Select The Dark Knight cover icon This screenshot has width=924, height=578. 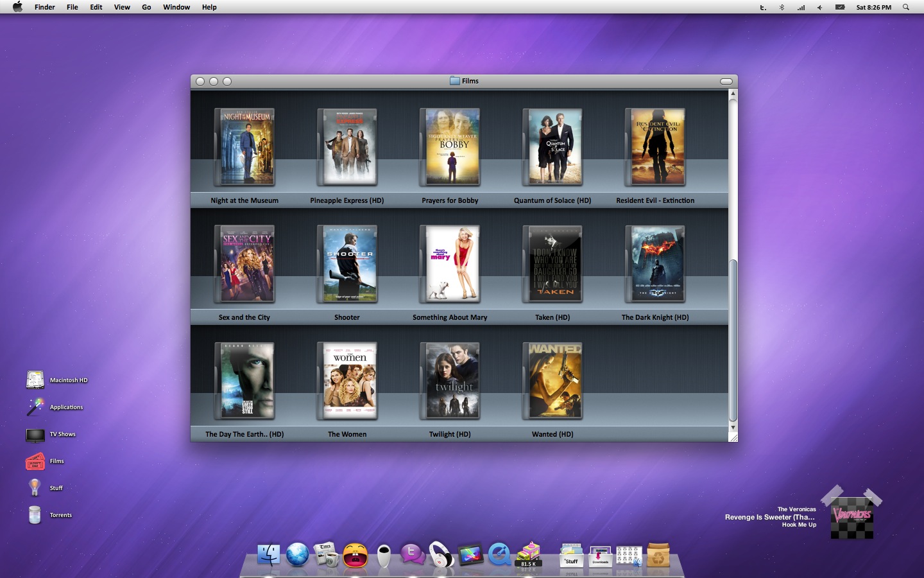(x=655, y=264)
